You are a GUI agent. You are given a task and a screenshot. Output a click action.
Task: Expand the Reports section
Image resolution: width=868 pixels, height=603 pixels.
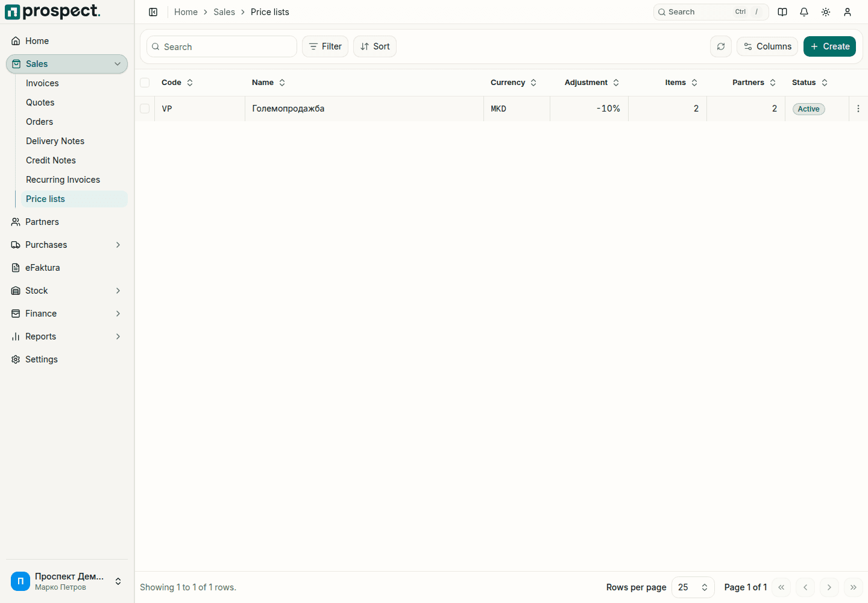point(67,336)
